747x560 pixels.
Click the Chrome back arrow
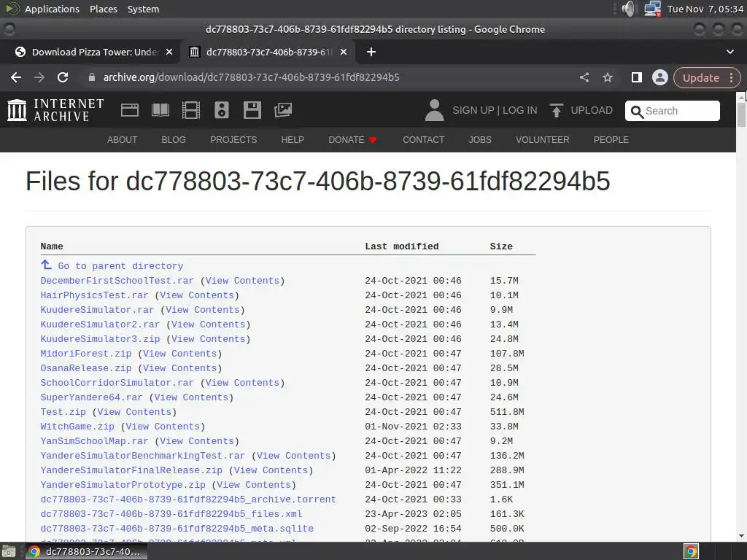click(16, 77)
